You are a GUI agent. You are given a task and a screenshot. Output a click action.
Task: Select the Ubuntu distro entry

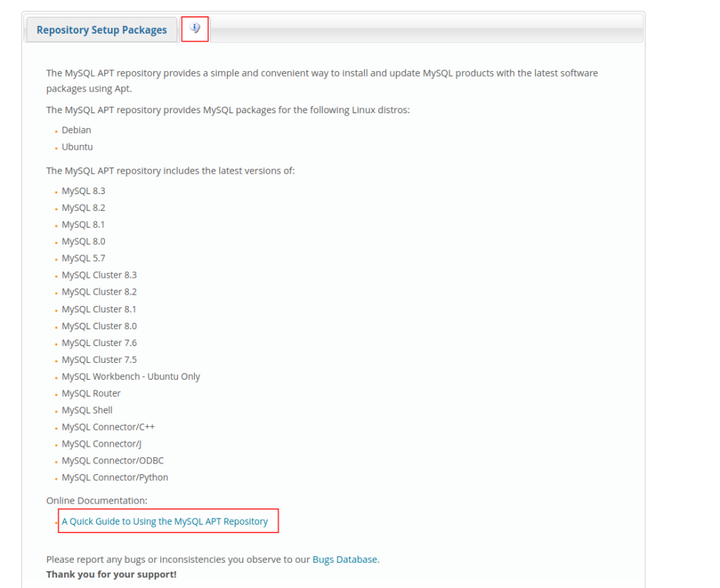pyautogui.click(x=77, y=146)
